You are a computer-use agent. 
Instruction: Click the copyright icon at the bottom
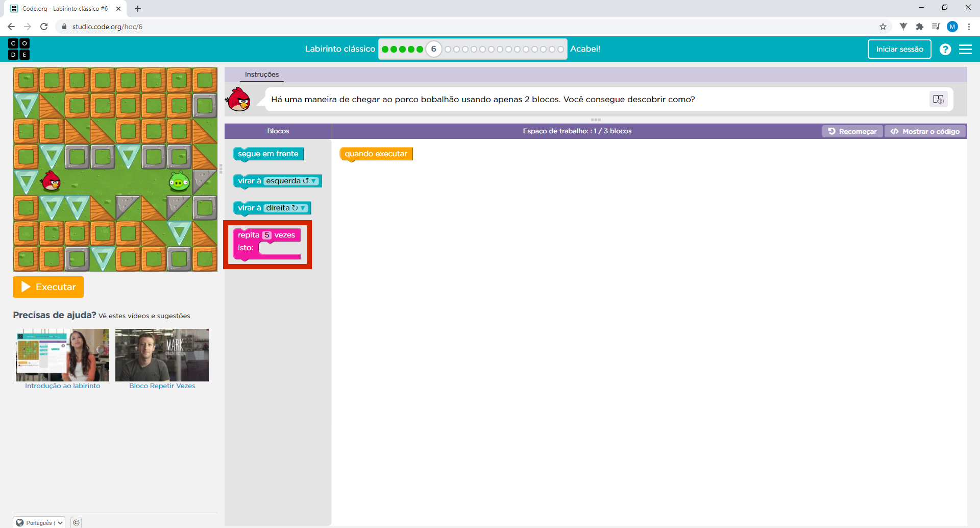(x=76, y=522)
